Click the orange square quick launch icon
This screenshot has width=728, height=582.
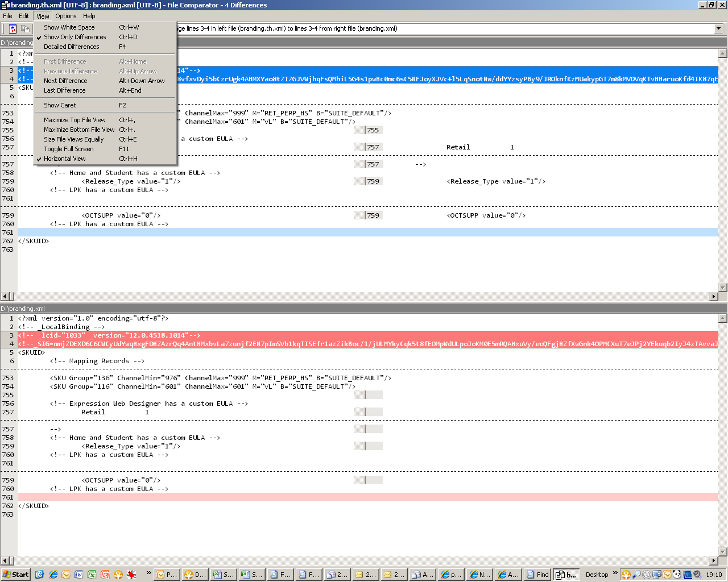click(x=105, y=575)
